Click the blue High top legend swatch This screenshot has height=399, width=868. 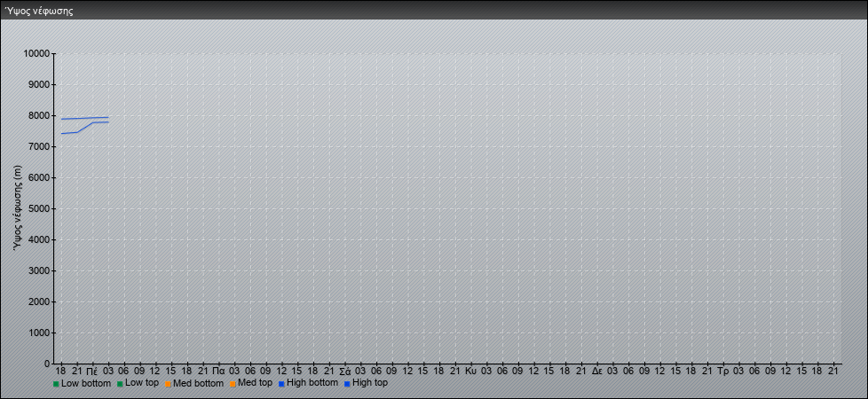click(x=346, y=384)
